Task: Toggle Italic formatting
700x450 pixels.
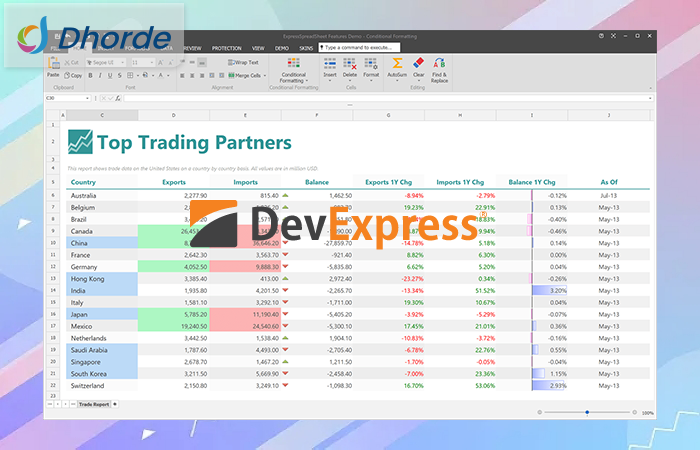Action: click(100, 75)
